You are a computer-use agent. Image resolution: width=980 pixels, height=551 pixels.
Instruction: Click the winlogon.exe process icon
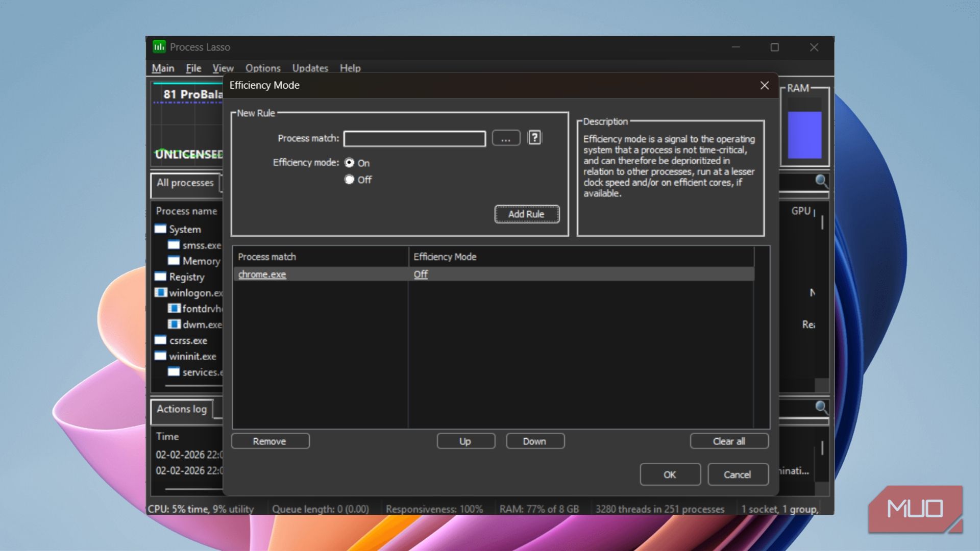tap(160, 293)
